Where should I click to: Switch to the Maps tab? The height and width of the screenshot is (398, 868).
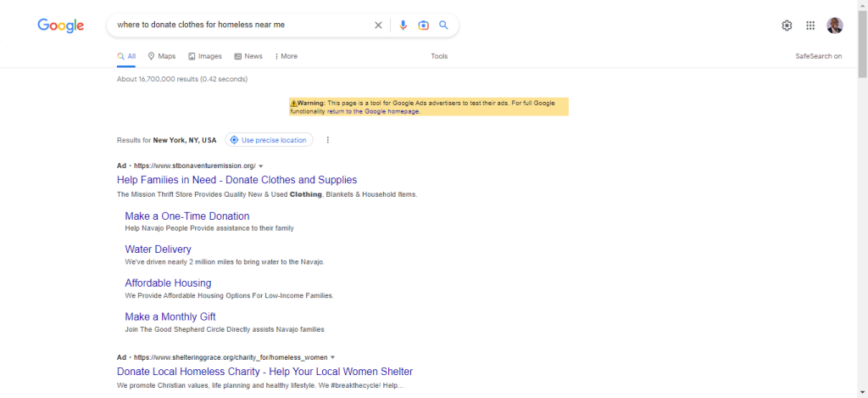tap(162, 57)
